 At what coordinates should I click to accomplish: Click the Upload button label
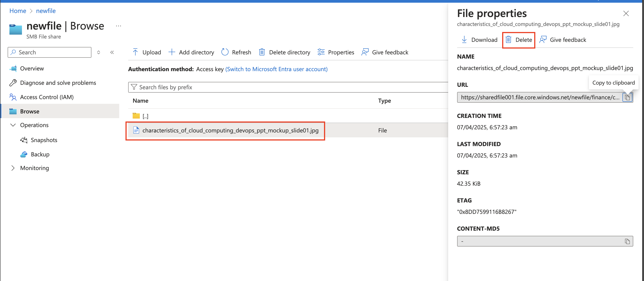[x=151, y=52]
